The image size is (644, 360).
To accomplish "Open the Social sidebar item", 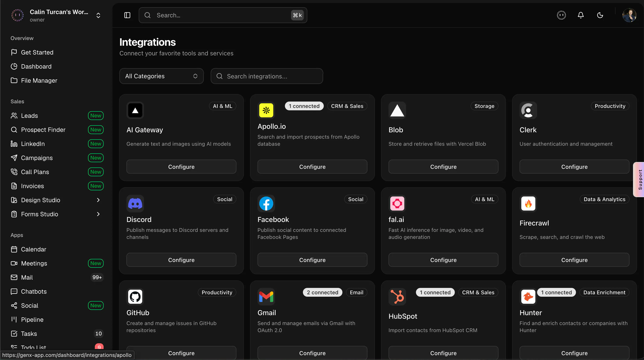I will tap(57, 305).
